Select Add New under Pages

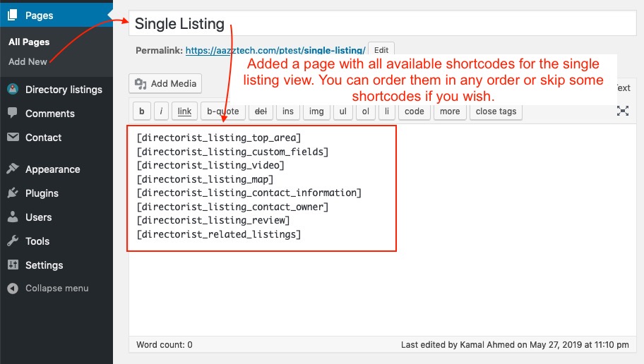[x=28, y=61]
